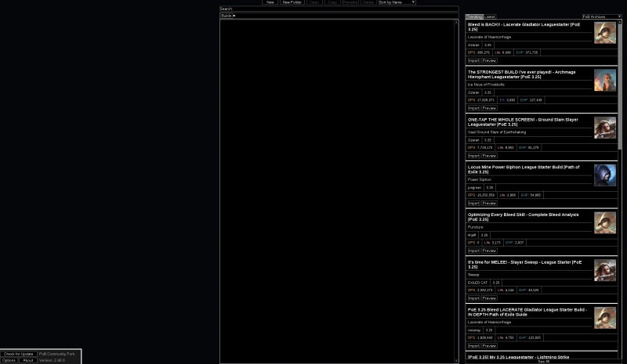Import the Archmage Hierophant Leaguestarter build
This screenshot has width=627, height=364.
(474, 108)
